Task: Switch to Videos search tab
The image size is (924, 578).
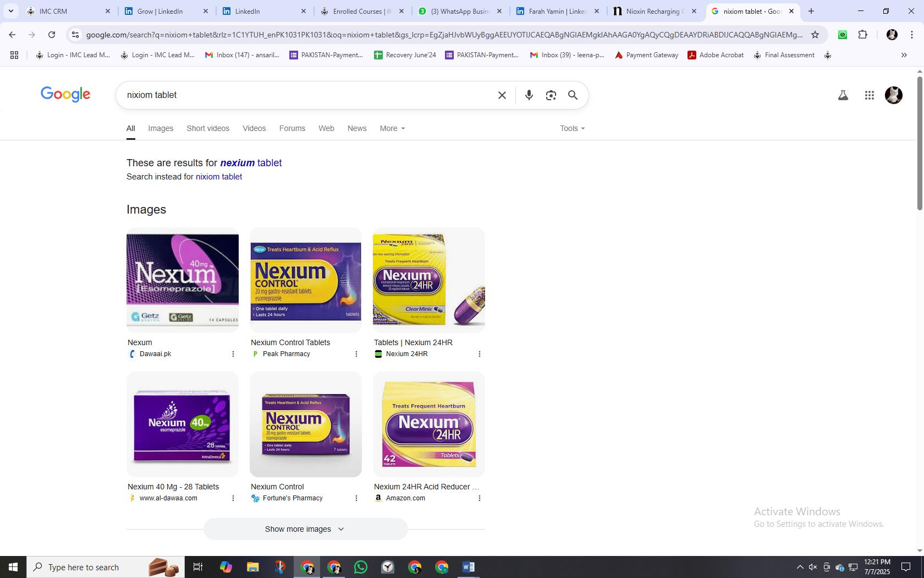Action: pos(254,128)
